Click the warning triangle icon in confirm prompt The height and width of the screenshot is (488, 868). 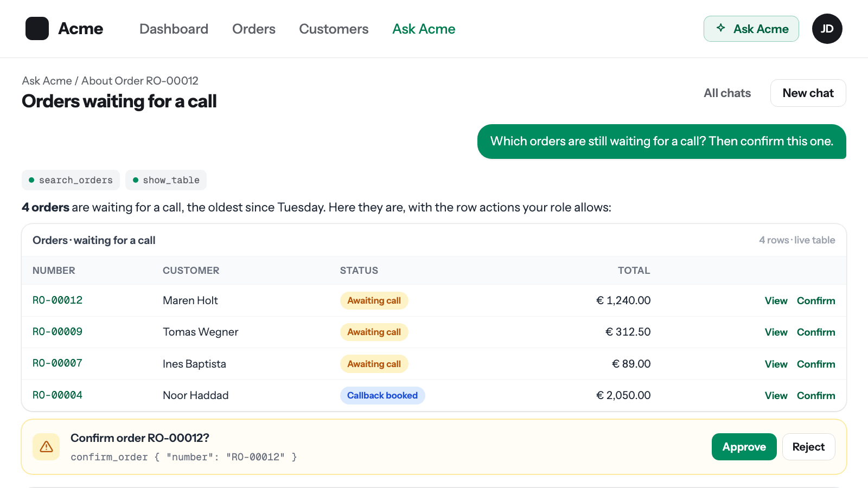coord(46,447)
